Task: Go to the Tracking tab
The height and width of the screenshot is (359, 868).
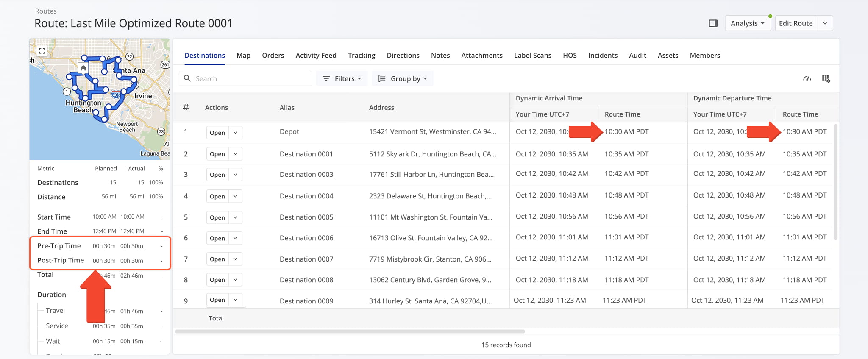Action: [362, 56]
